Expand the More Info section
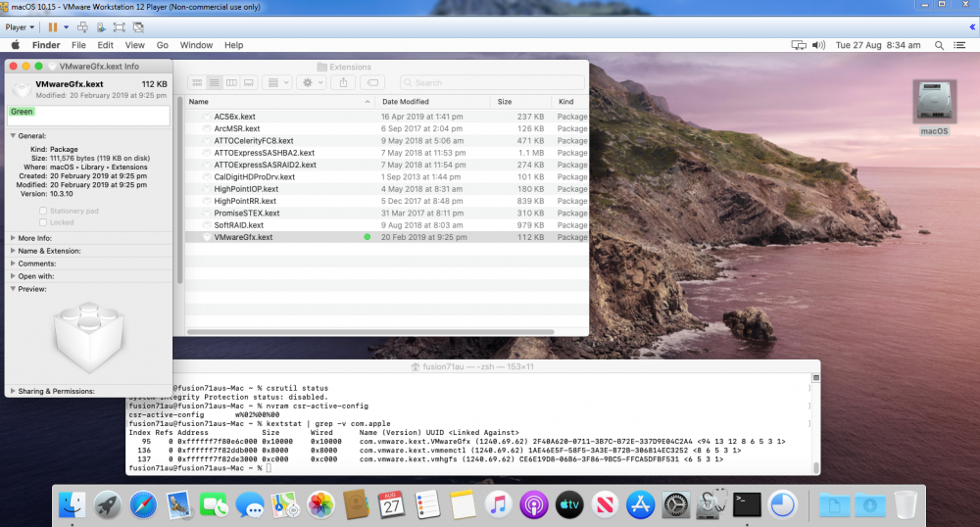This screenshot has height=527, width=980. click(13, 238)
